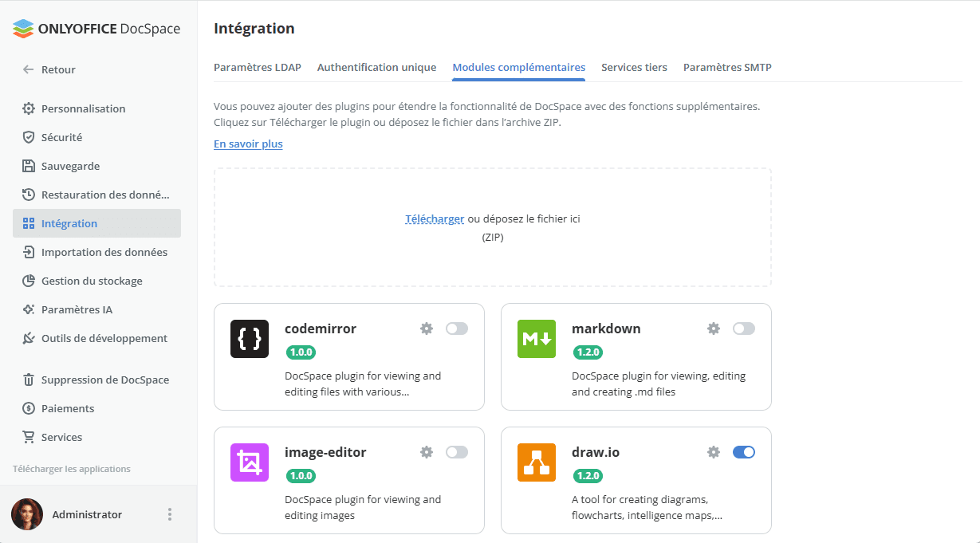The width and height of the screenshot is (980, 543).
Task: Disable the draw.io plugin toggle
Action: tap(744, 452)
